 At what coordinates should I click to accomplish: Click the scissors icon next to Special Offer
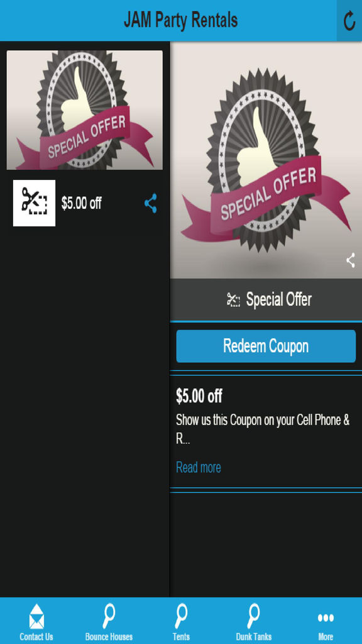click(233, 299)
